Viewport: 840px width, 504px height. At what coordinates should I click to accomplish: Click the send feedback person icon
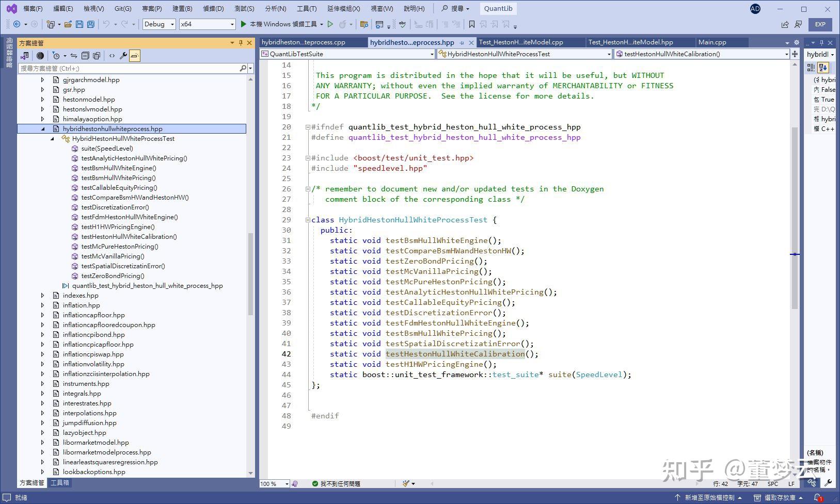(x=798, y=24)
